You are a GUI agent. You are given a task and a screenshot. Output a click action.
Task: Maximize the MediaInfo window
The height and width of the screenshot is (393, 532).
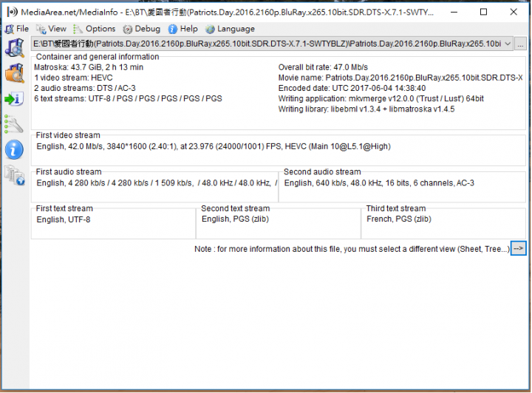484,13
